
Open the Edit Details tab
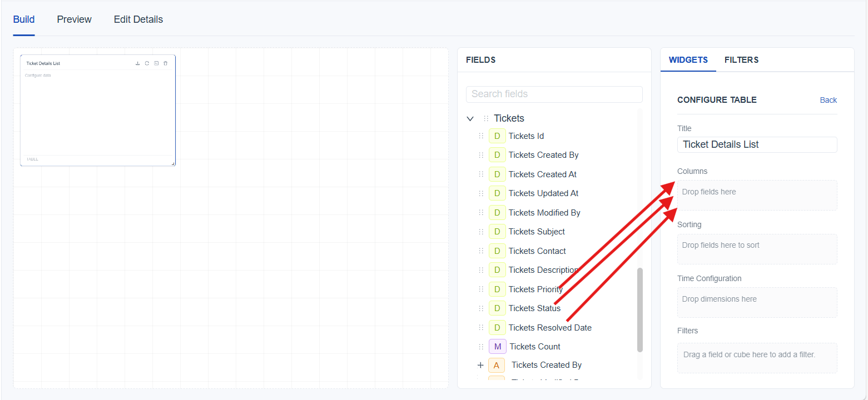[138, 19]
